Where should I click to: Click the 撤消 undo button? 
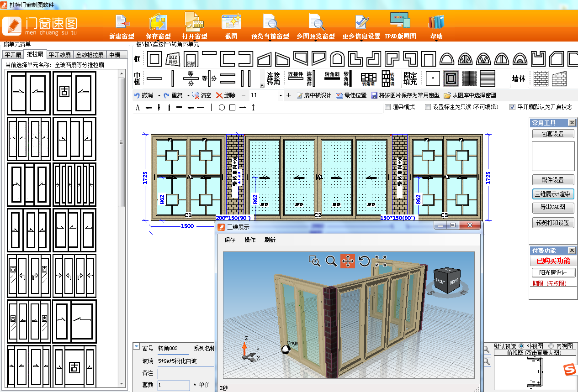[144, 95]
